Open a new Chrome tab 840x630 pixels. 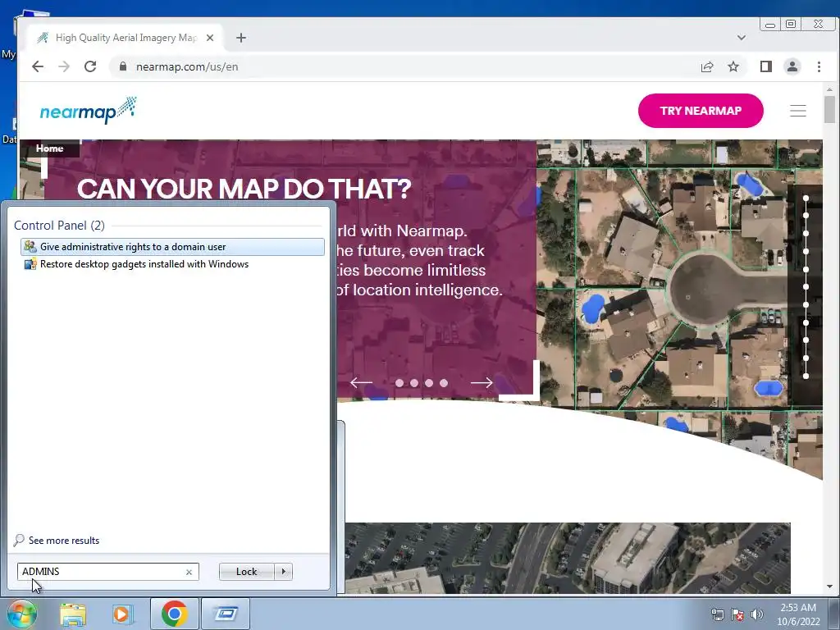(x=241, y=38)
